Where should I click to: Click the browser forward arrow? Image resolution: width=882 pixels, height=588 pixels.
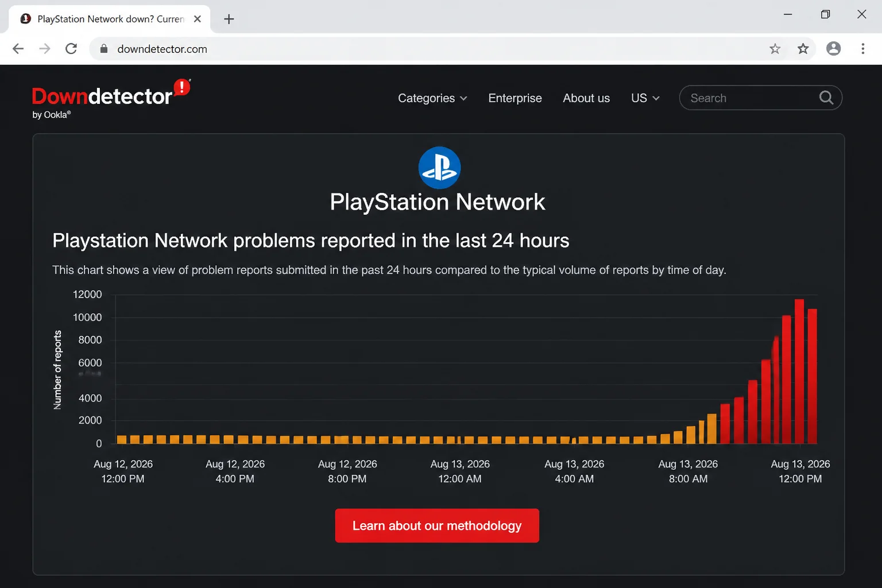[44, 49]
